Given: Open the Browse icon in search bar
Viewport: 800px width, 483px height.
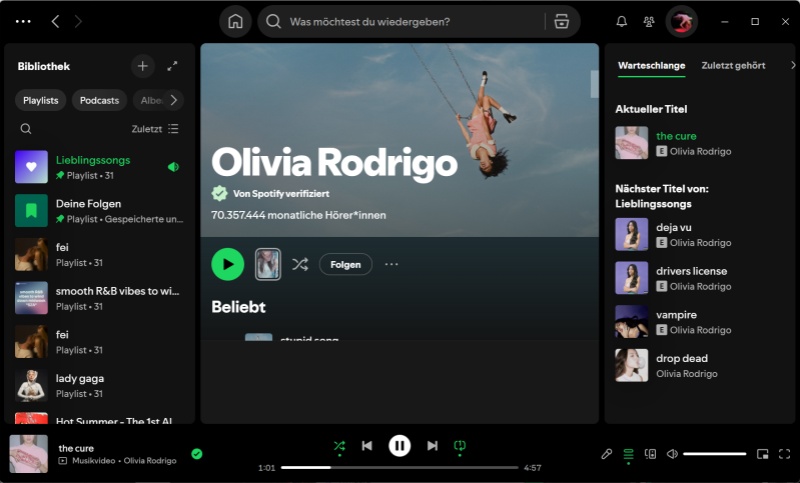Looking at the screenshot, I should coord(561,21).
